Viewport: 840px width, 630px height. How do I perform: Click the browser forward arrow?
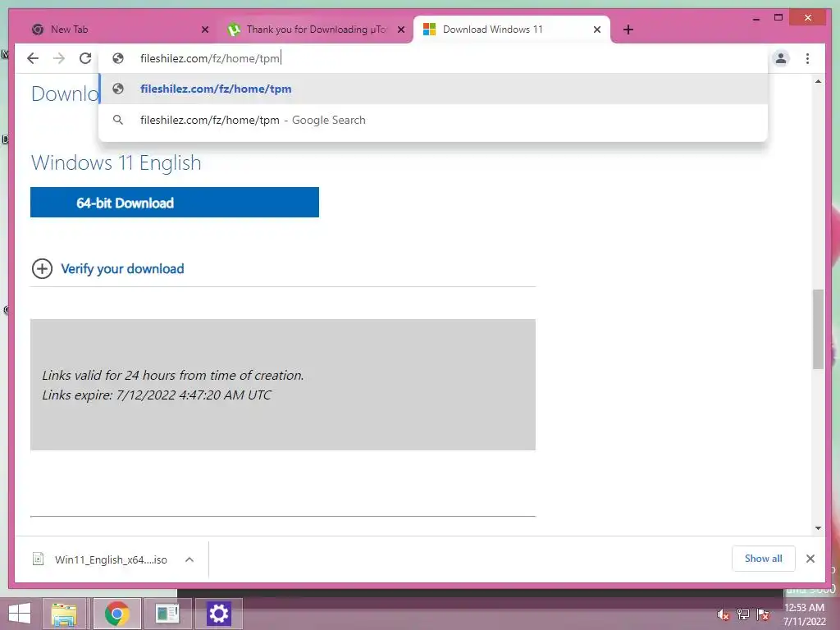59,58
